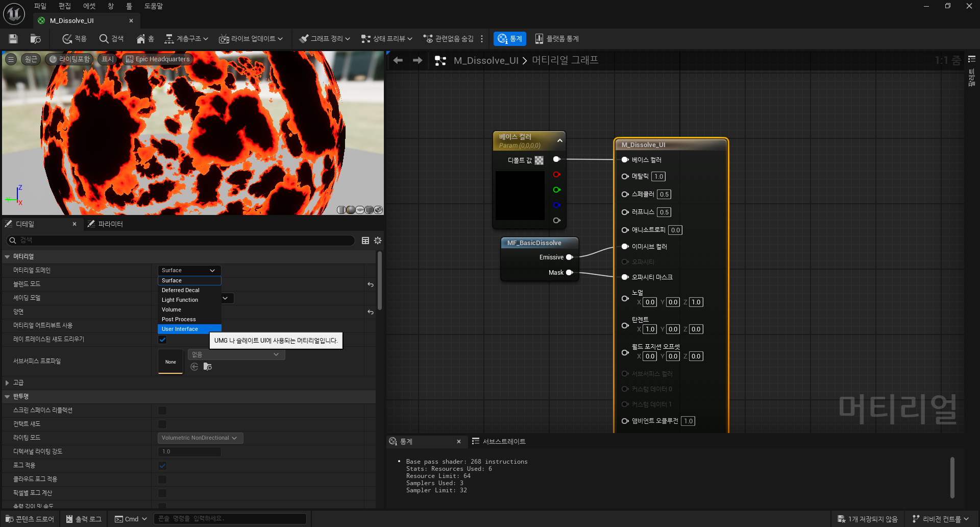Click the 서브서피스 프로파일 None thumbnail
The image size is (980, 527).
pyautogui.click(x=170, y=362)
